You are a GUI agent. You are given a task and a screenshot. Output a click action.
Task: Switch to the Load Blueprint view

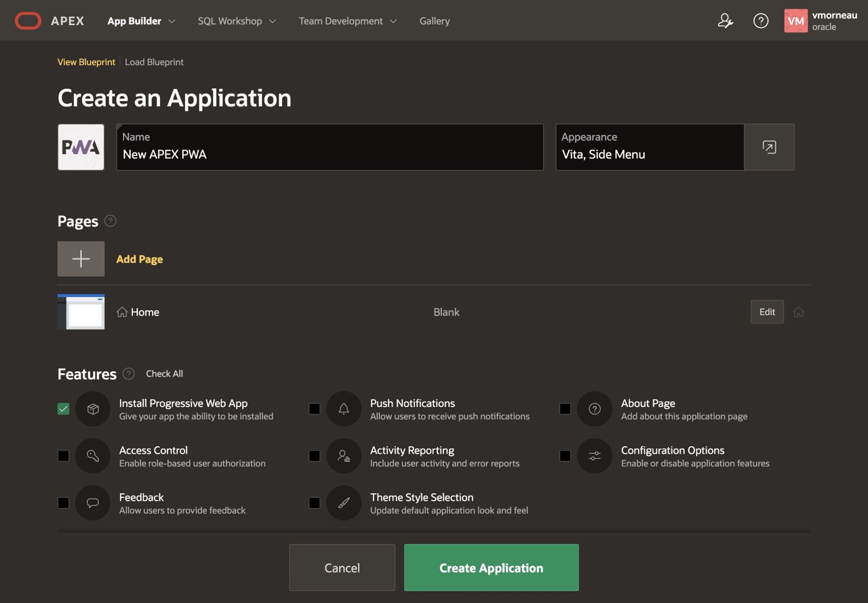pyautogui.click(x=154, y=62)
